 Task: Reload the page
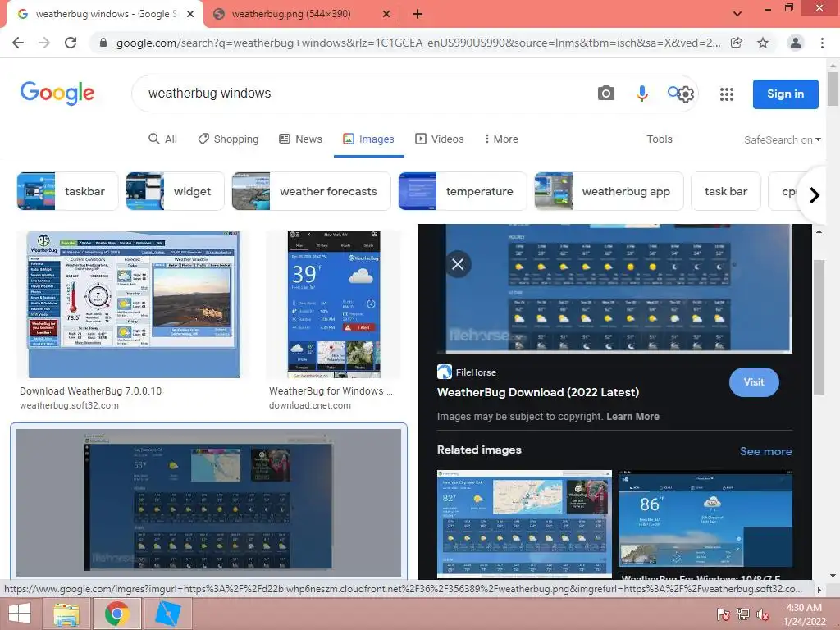[x=71, y=43]
